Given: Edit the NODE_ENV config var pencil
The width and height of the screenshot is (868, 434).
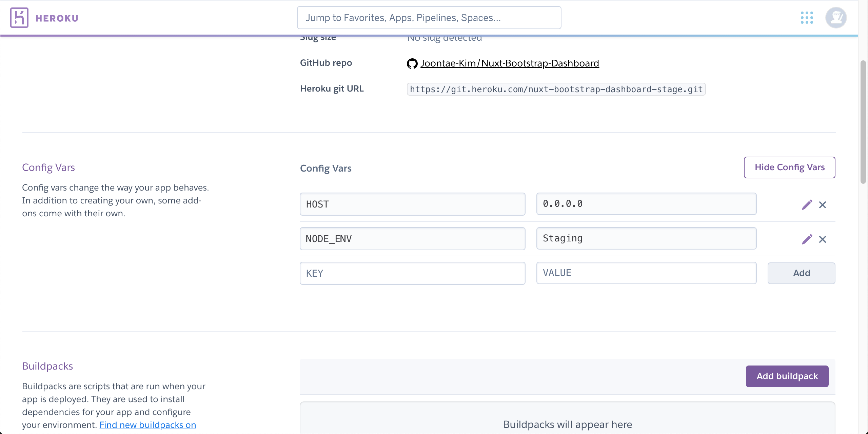Looking at the screenshot, I should [807, 239].
